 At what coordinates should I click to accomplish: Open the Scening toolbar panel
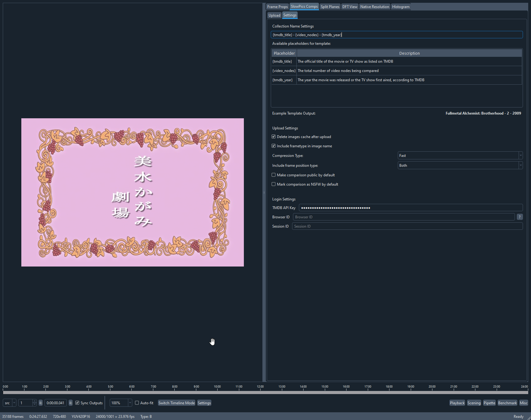pos(474,403)
